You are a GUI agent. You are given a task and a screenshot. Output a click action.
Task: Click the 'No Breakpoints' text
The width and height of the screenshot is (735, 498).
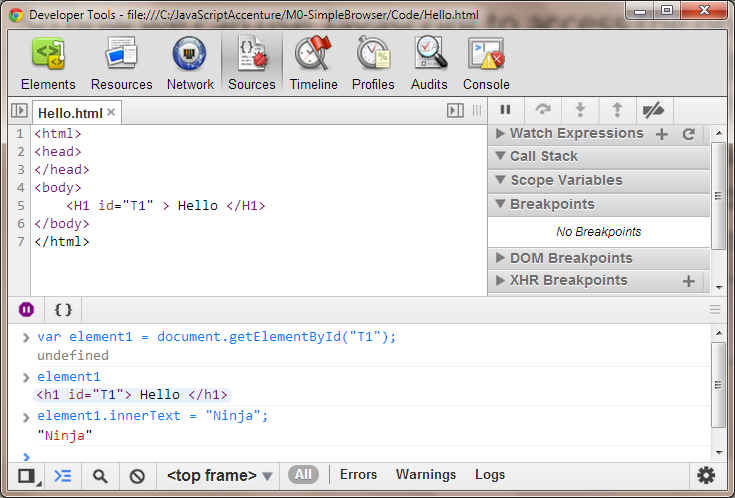click(x=599, y=232)
